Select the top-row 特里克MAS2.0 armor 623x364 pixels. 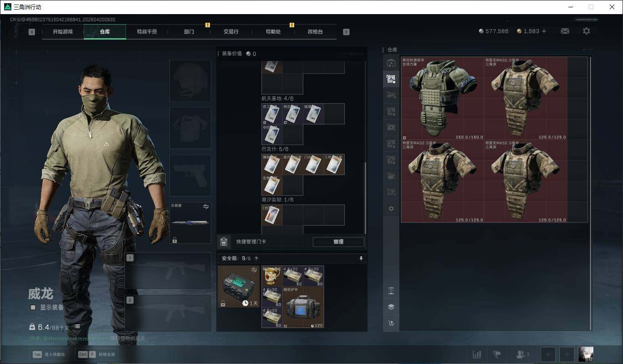pyautogui.click(x=526, y=98)
